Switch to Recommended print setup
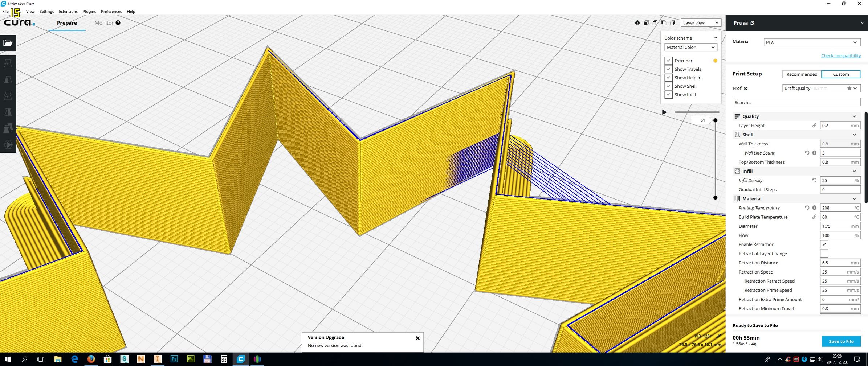 [802, 74]
